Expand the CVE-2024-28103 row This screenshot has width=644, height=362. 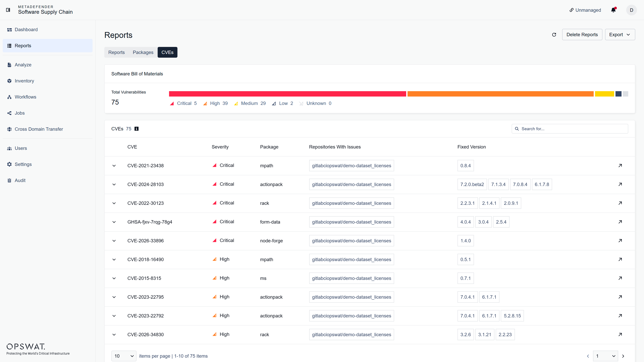click(x=114, y=184)
